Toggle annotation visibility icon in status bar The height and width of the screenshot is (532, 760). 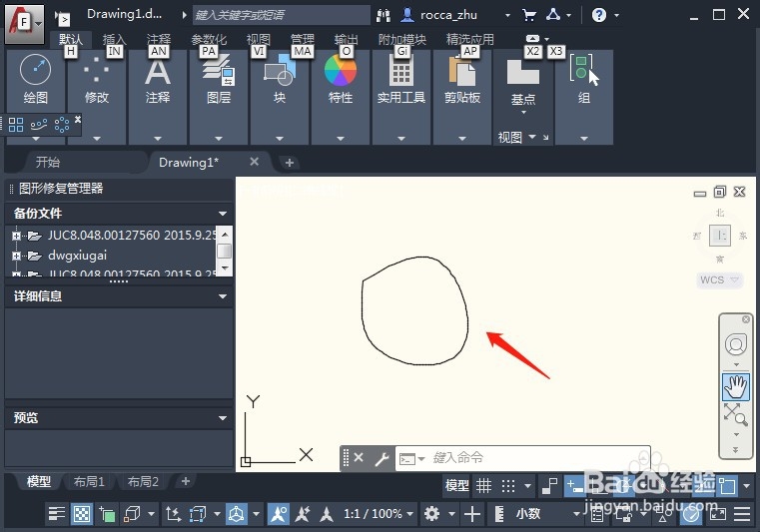point(279,514)
